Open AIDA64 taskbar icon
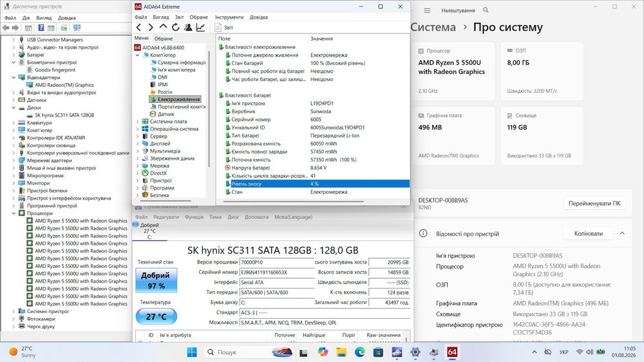 click(452, 352)
